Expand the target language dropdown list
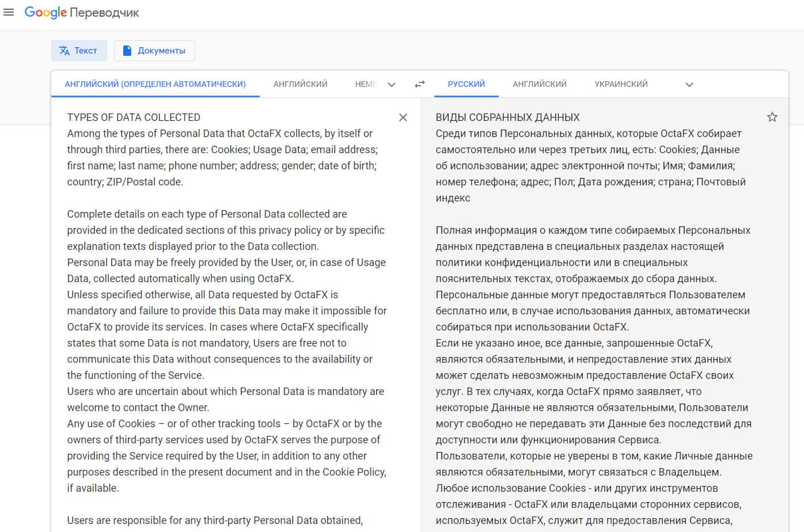 (x=689, y=85)
